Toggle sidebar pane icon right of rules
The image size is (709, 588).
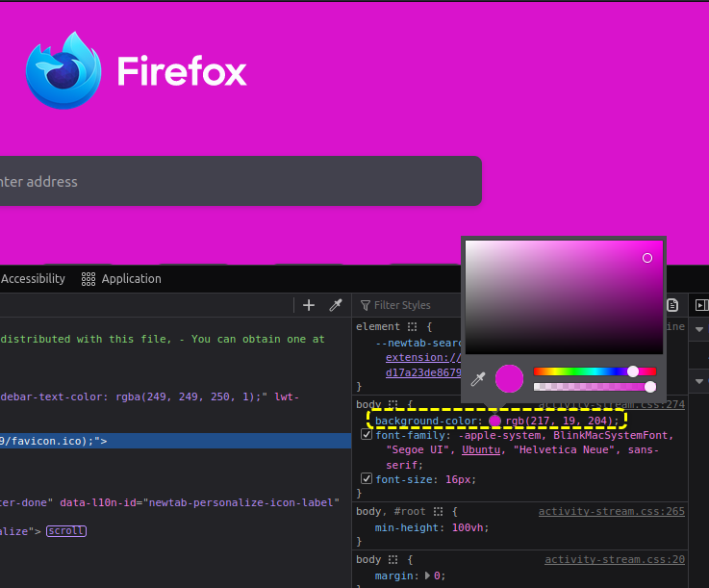point(701,305)
